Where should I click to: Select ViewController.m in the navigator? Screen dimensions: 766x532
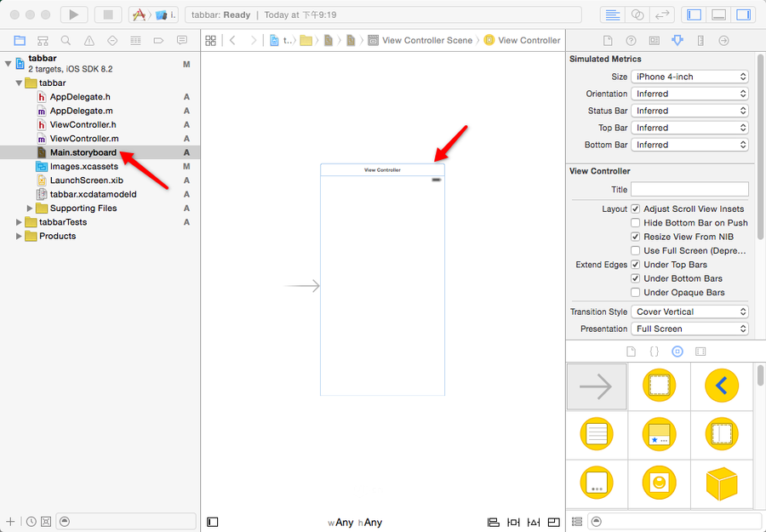[x=83, y=139]
